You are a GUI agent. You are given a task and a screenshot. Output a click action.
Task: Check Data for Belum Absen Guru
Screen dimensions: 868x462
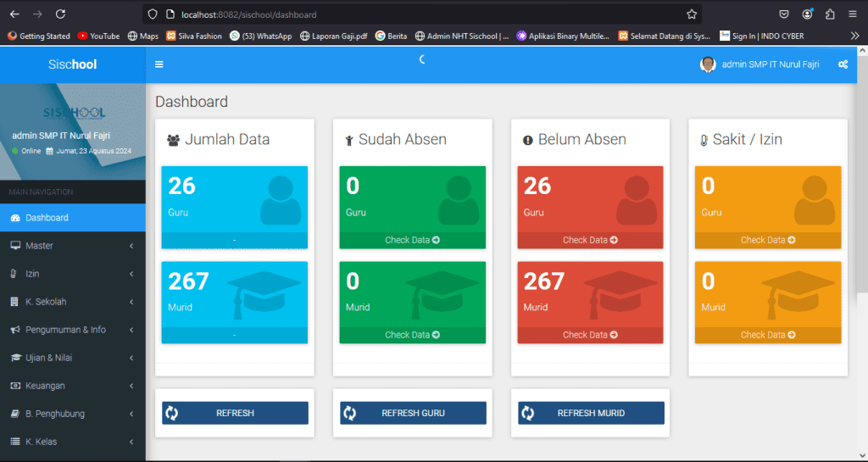click(590, 240)
